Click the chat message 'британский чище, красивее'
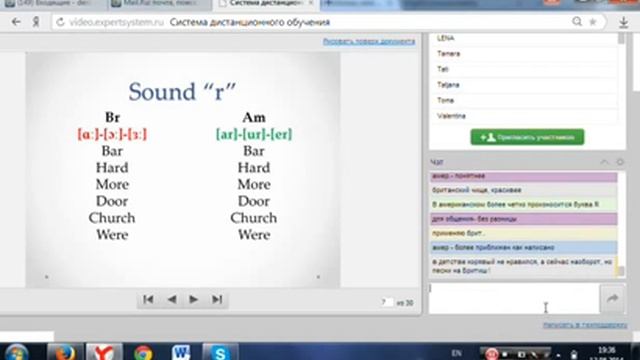The height and width of the screenshot is (360, 640). (x=524, y=190)
